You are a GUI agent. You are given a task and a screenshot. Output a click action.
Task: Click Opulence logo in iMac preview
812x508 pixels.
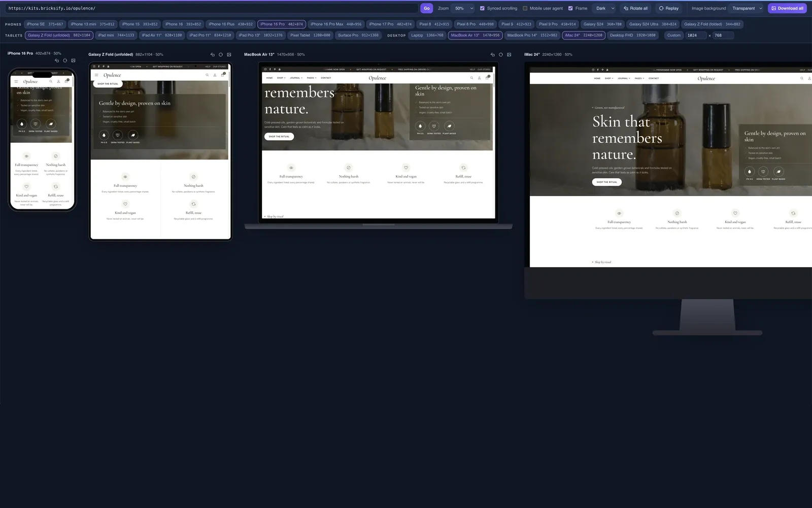[x=706, y=78]
